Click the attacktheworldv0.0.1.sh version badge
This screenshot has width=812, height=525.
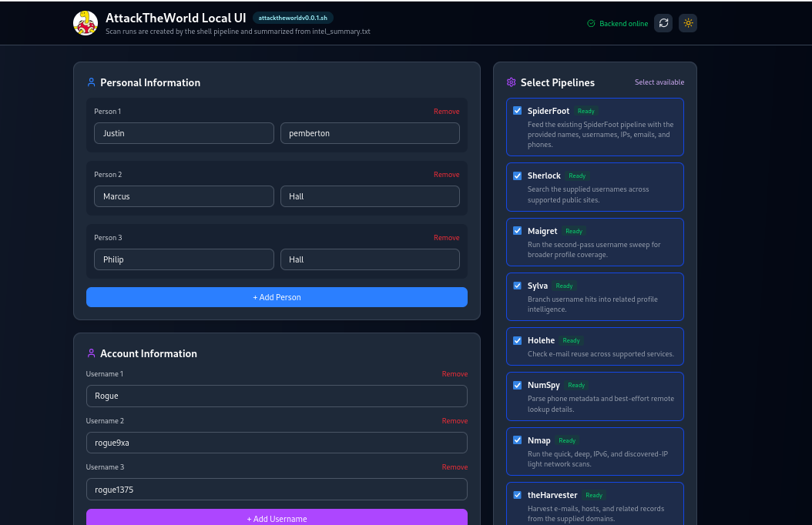pos(293,18)
